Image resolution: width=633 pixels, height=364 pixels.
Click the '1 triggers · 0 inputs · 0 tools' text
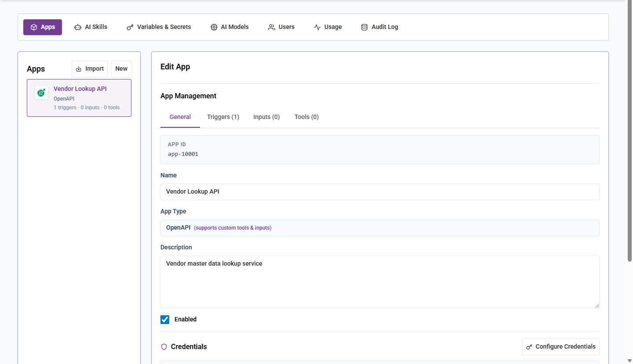coord(87,108)
